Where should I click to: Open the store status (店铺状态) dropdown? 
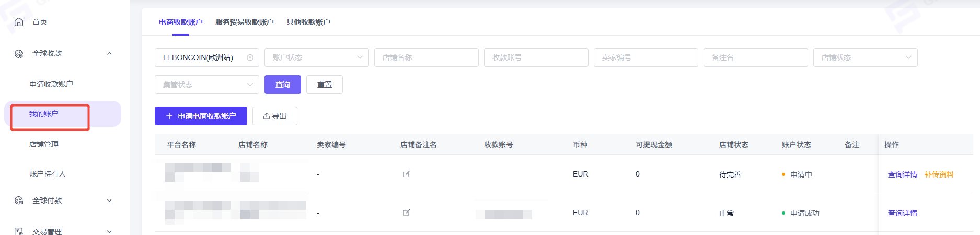[x=865, y=57]
